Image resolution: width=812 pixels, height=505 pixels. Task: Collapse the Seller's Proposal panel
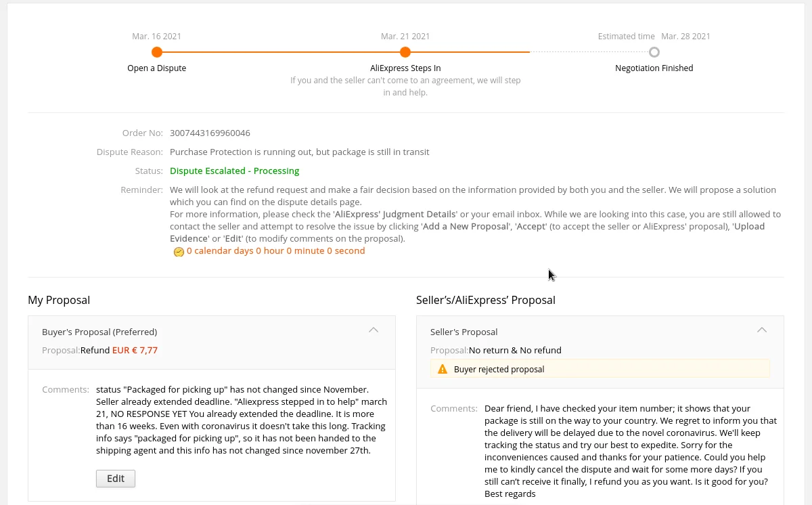[x=762, y=330]
